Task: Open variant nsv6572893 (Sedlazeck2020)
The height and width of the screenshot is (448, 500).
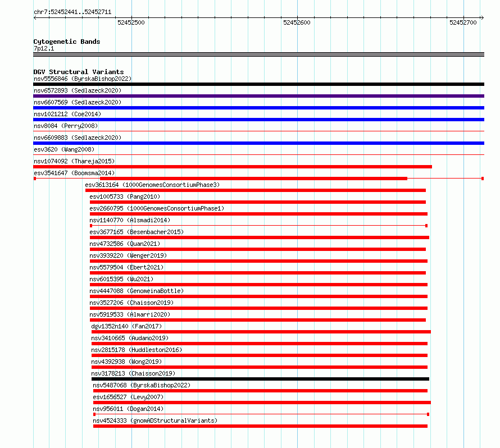Action: click(78, 90)
